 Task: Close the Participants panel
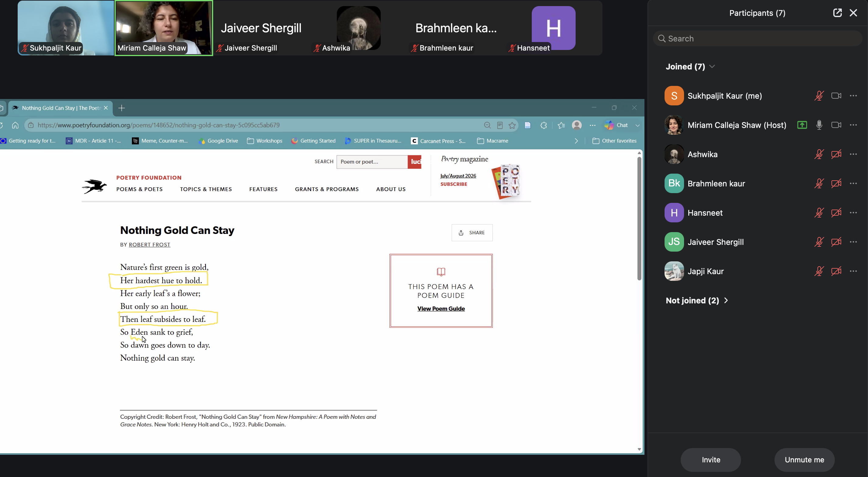pyautogui.click(x=853, y=13)
